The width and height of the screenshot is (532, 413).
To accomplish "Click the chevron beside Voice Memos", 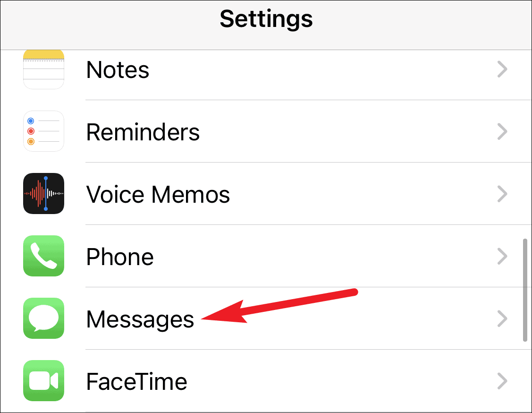I will 502,194.
